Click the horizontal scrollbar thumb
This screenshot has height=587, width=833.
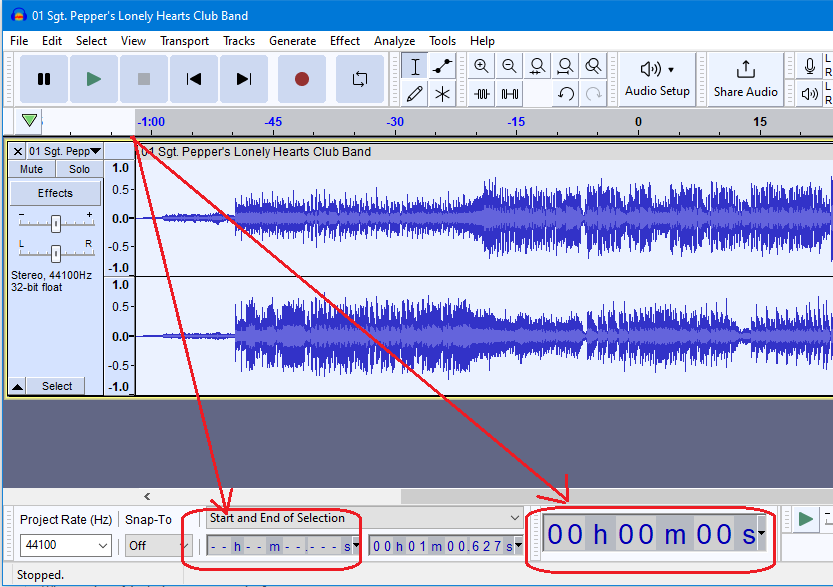[x=616, y=496]
